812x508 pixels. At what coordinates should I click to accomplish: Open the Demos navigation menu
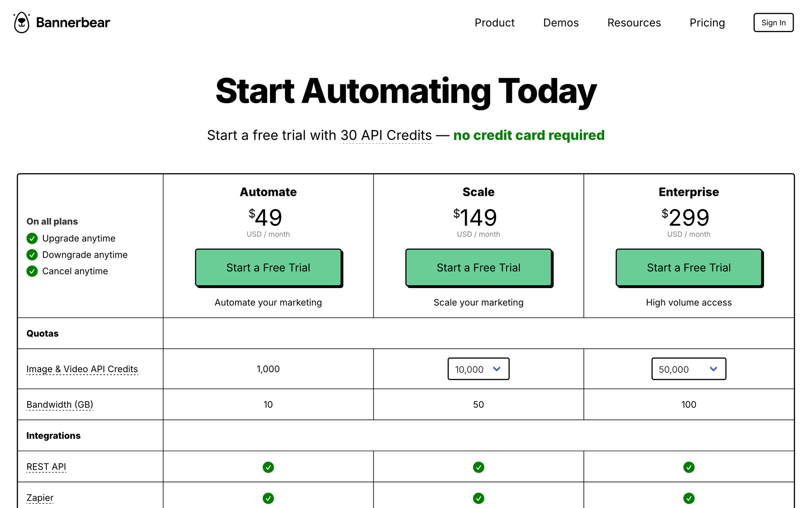561,23
